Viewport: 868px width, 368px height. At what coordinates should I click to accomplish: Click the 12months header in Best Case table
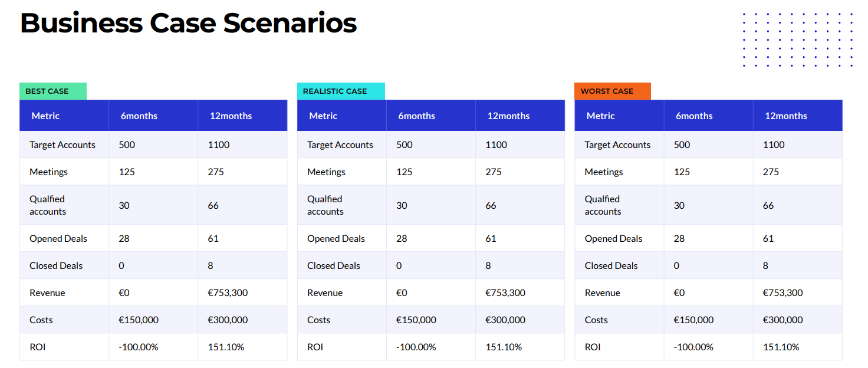pos(231,116)
